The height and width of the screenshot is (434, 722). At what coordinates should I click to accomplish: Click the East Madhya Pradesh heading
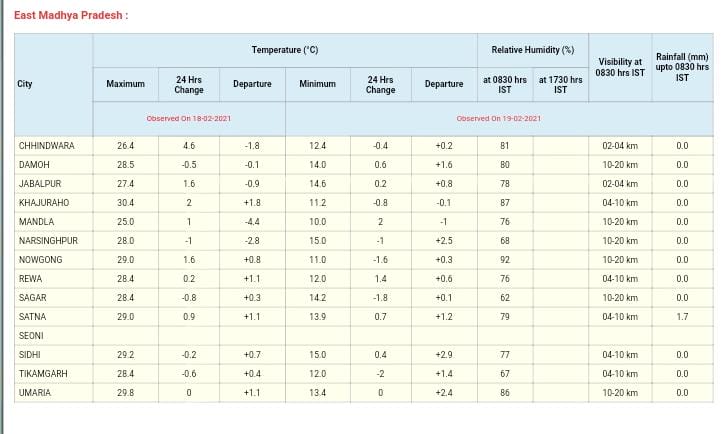pyautogui.click(x=71, y=15)
